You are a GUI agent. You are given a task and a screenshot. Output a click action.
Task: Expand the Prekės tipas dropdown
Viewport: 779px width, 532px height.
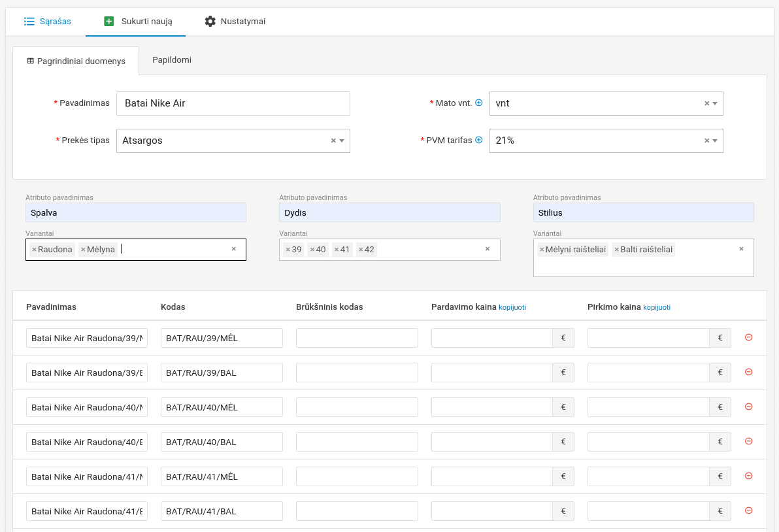click(342, 141)
